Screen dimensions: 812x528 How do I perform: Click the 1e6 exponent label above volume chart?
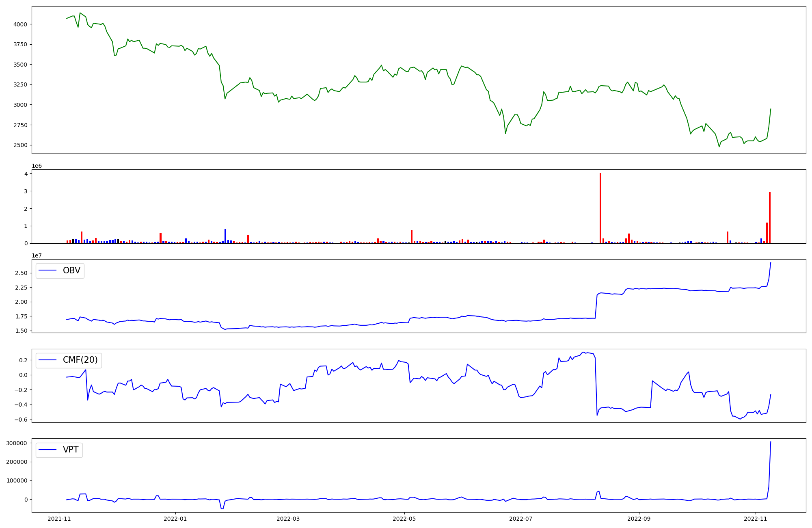[37, 166]
